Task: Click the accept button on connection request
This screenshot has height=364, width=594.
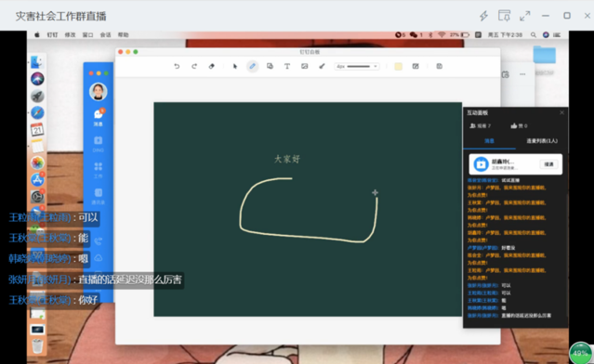Action: point(548,164)
